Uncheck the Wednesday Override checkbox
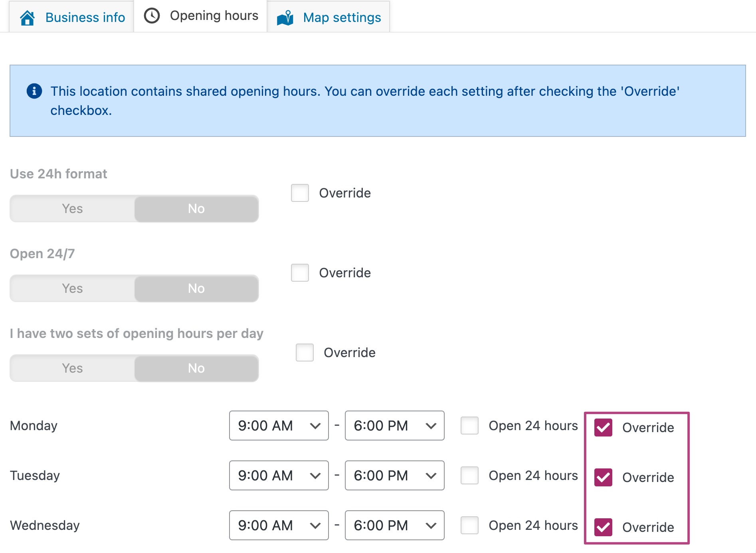Screen dimensions: 756x553 point(603,527)
